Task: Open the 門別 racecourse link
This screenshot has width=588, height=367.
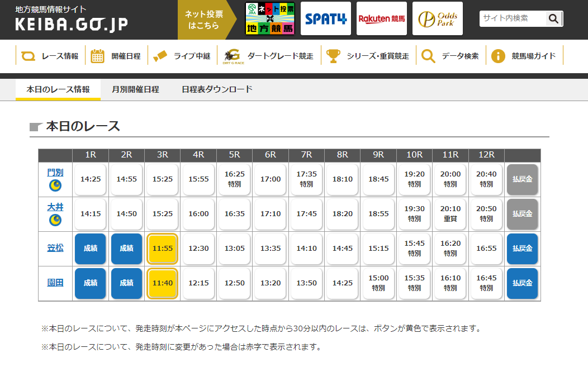Action: tap(55, 173)
